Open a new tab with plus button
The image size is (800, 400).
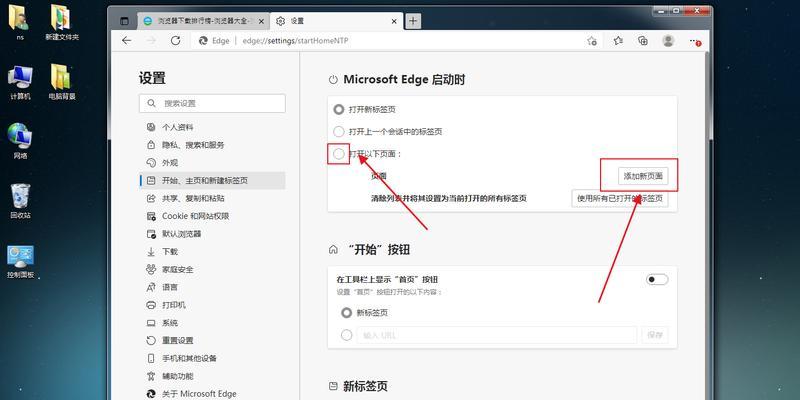[413, 21]
